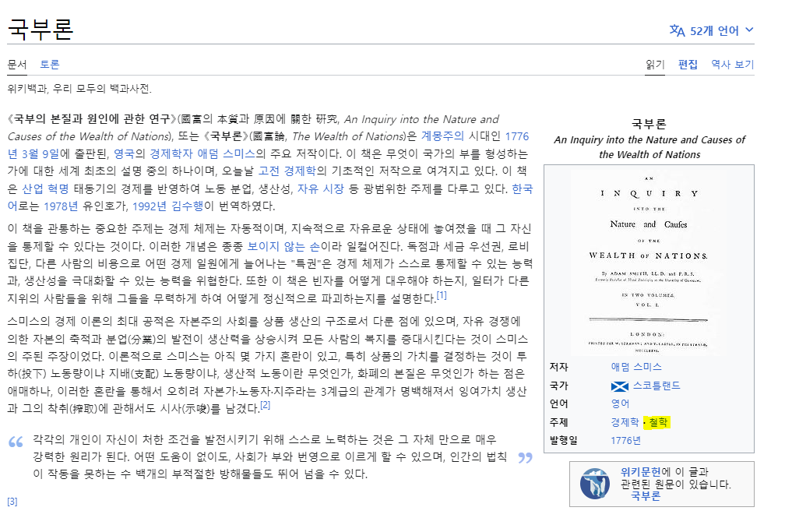The height and width of the screenshot is (532, 785).
Task: Select the 읽기 tab
Action: 655,64
